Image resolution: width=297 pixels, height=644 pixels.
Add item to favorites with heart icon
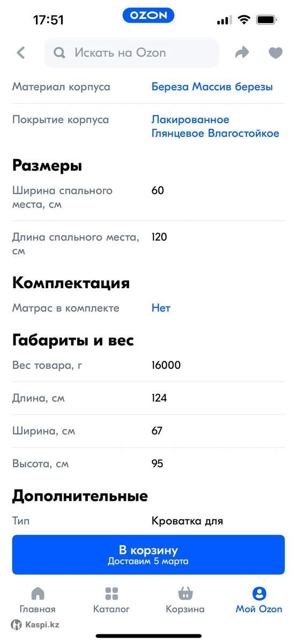click(276, 53)
